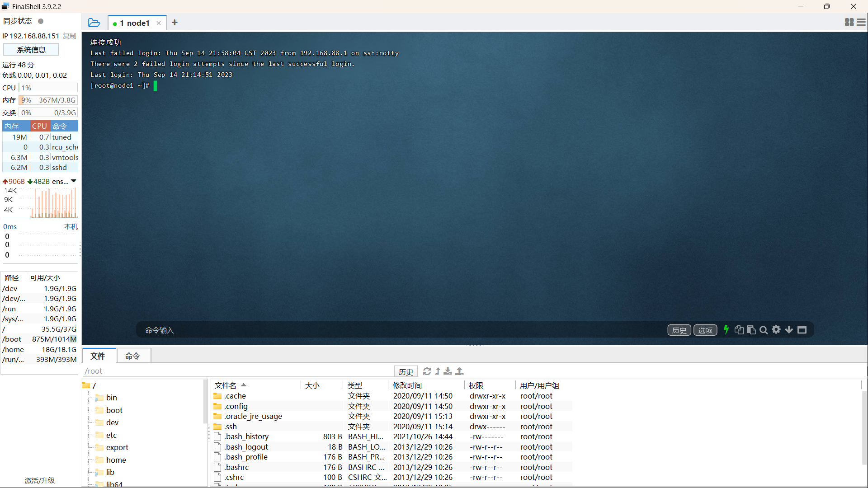Toggle the grid layout view icon

point(849,23)
